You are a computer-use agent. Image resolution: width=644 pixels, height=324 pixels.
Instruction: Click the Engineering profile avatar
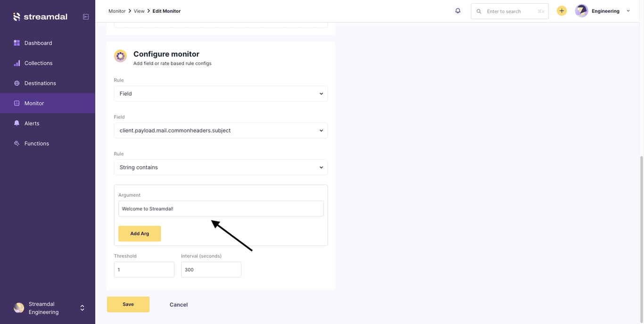(x=581, y=11)
